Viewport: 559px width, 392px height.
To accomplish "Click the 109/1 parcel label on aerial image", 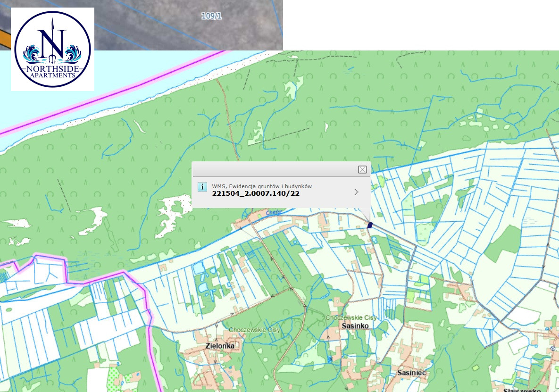I will [x=211, y=16].
